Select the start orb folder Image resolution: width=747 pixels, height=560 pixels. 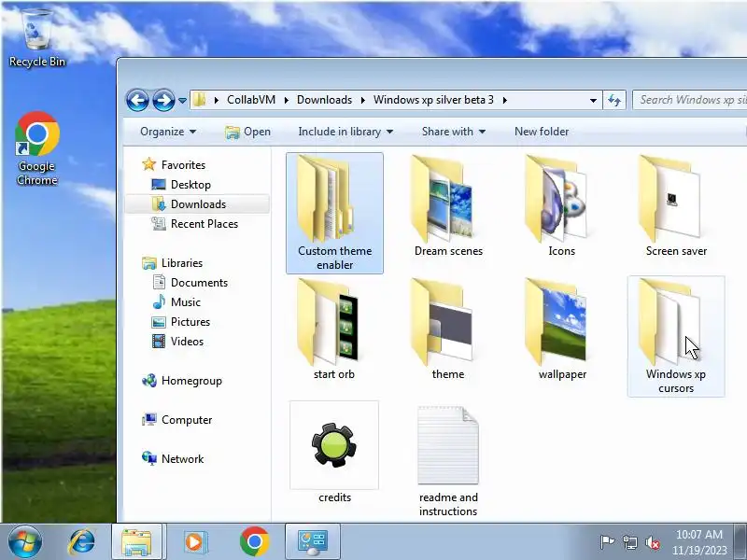[333, 329]
